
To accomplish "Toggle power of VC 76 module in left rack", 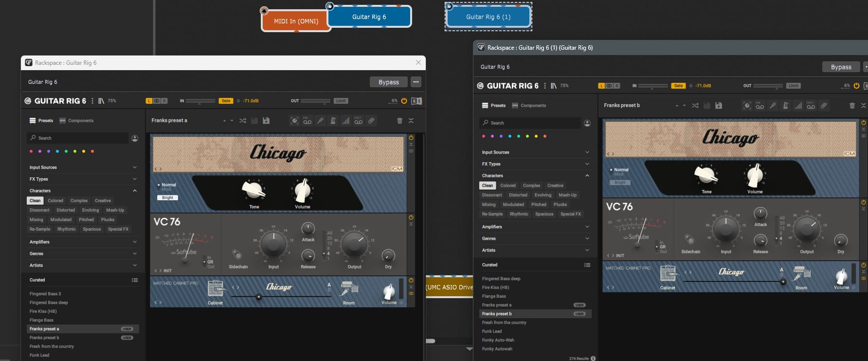I will click(411, 217).
